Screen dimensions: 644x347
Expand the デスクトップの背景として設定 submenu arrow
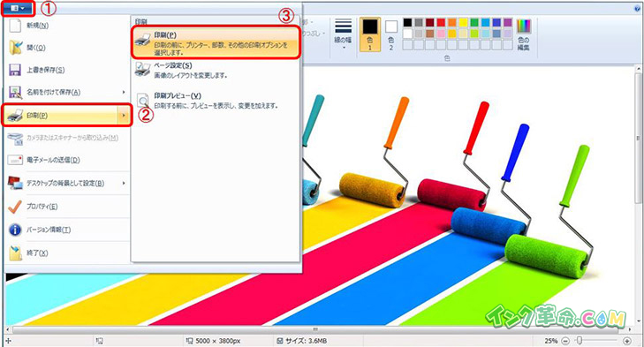pos(124,183)
